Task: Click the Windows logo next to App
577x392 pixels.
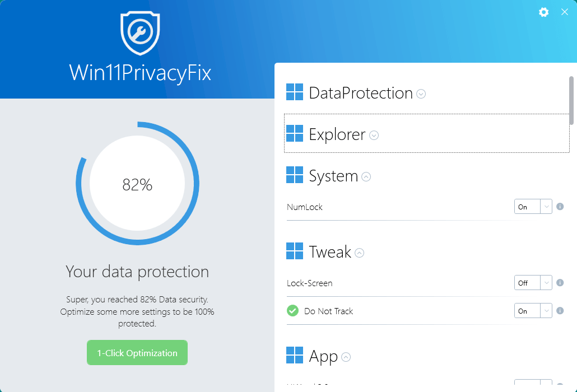Action: click(x=295, y=356)
